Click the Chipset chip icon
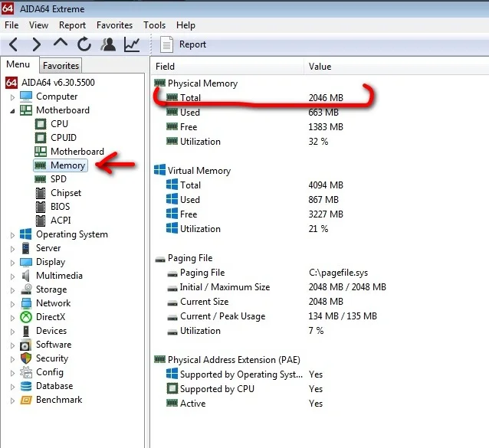This screenshot has height=448, width=489. coord(41,193)
